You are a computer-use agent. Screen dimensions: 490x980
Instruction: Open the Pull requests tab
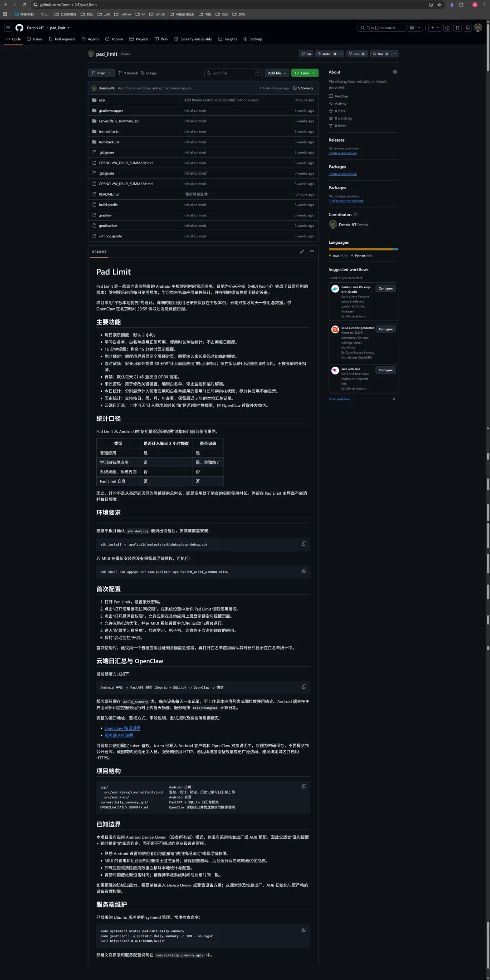[x=62, y=39]
